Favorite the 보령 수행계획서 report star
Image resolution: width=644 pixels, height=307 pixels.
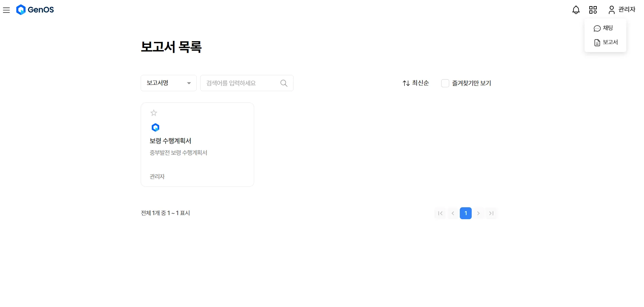(x=154, y=113)
